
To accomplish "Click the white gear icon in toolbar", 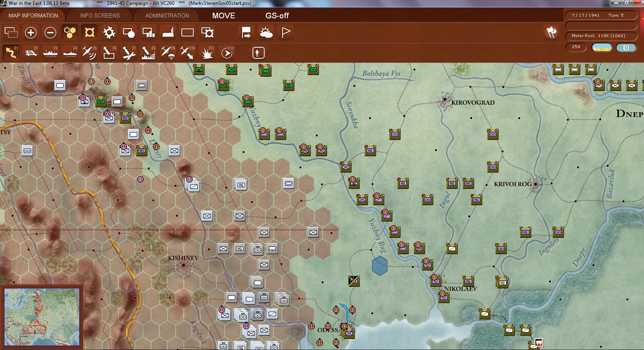I will (x=109, y=32).
